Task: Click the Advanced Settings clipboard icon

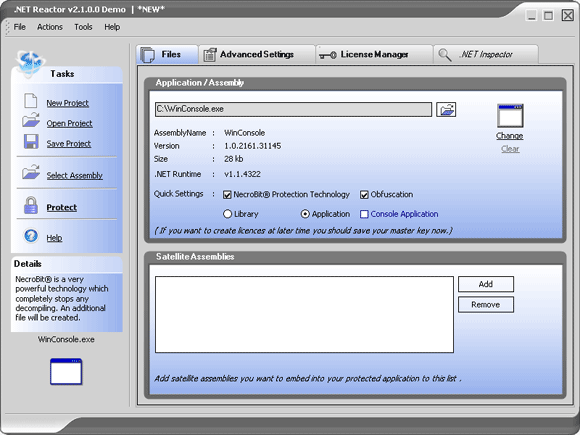Action: tap(210, 55)
